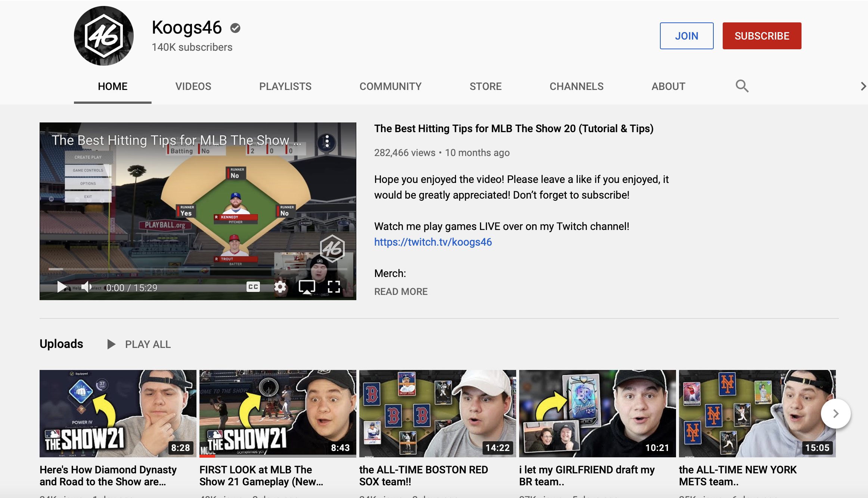Open the COMMUNITY tab
This screenshot has width=868, height=498.
(391, 86)
